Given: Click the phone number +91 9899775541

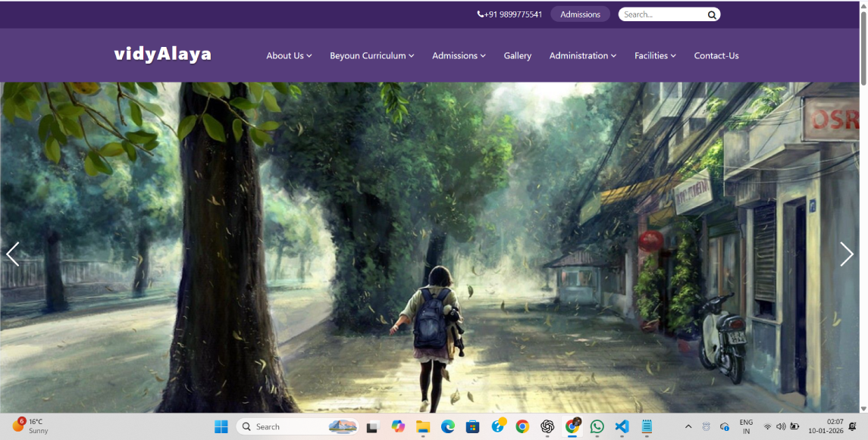Looking at the screenshot, I should [509, 14].
